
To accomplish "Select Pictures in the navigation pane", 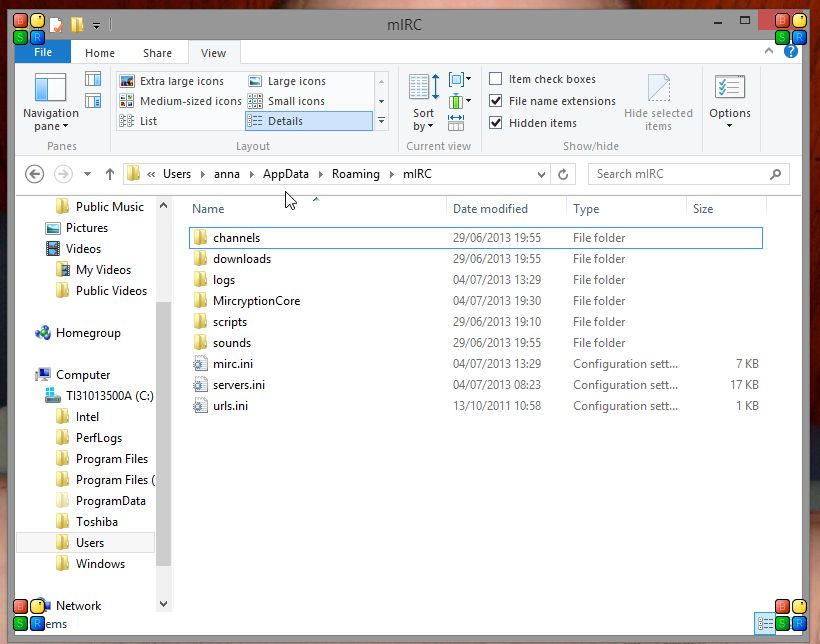I will 76,228.
